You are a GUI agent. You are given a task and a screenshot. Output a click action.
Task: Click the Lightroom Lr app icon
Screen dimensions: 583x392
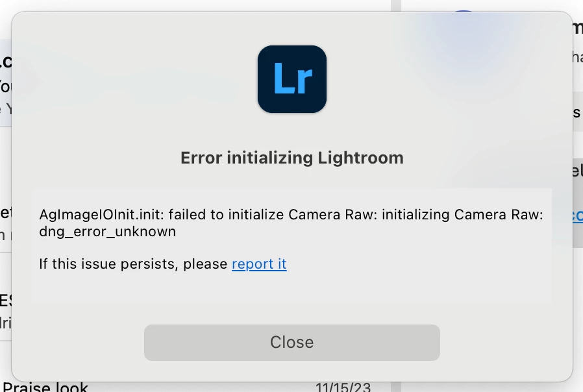pos(292,79)
